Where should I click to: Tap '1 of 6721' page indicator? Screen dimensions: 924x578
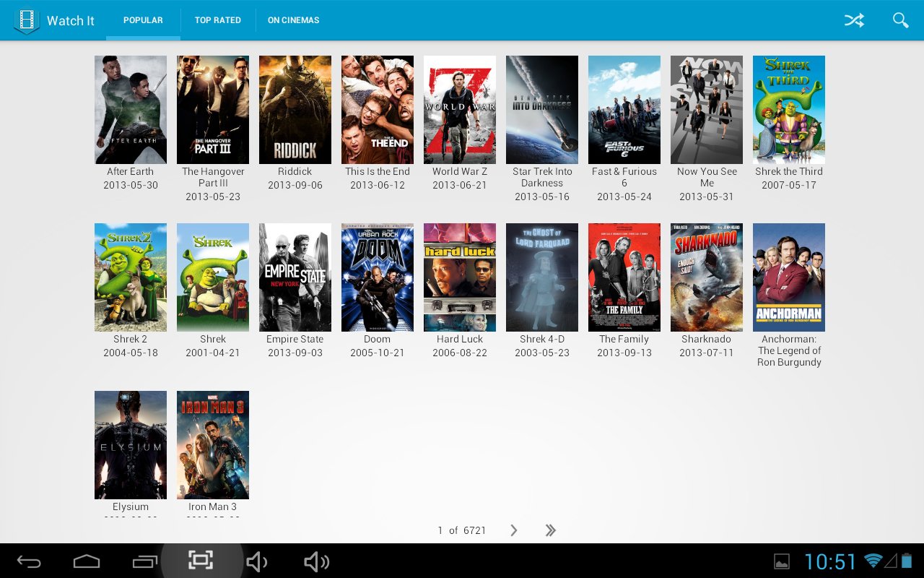point(462,530)
